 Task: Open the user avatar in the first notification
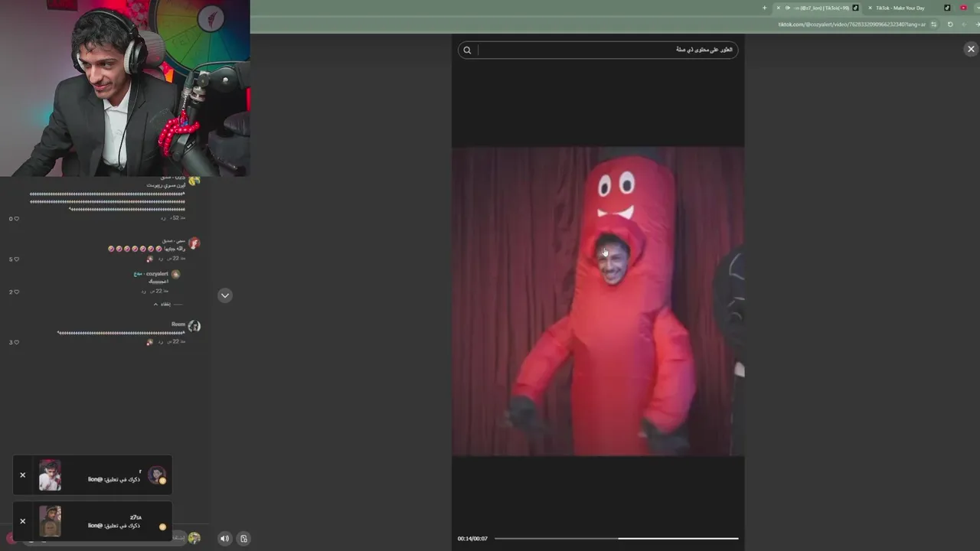click(157, 475)
